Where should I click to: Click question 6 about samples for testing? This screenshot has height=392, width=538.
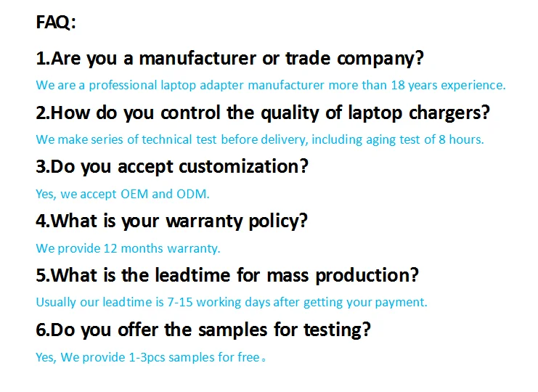pos(203,330)
